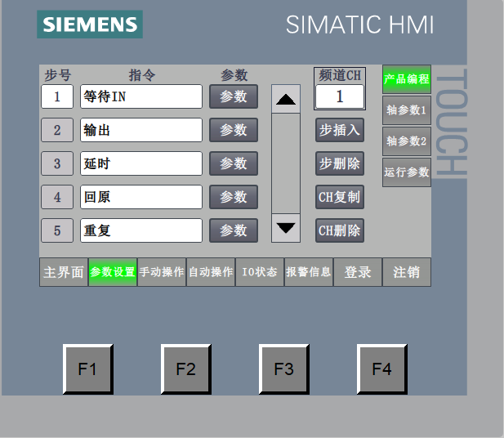Click the 登录 button

(x=358, y=272)
